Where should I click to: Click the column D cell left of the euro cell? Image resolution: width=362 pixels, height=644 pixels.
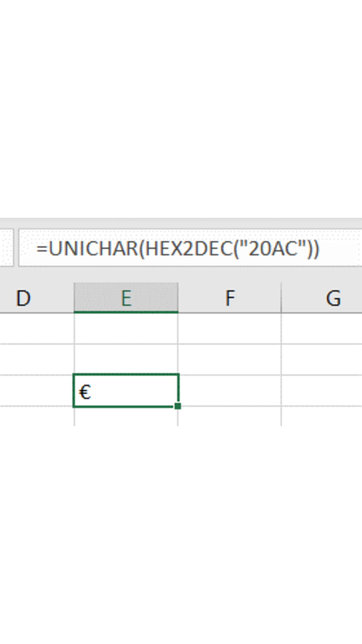pos(36,391)
